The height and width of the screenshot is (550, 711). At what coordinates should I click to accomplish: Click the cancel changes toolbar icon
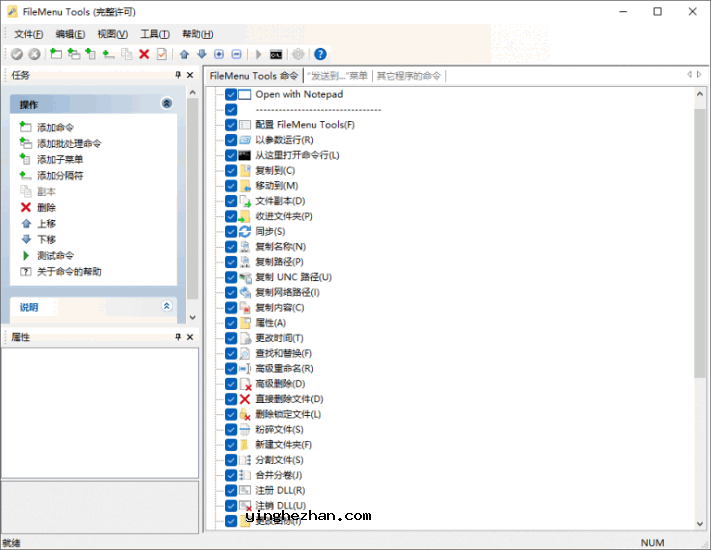pyautogui.click(x=34, y=54)
